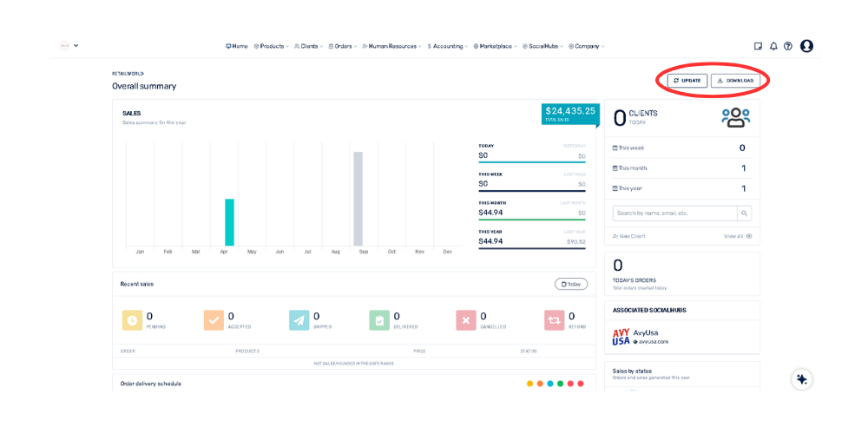
Task: Click the Shipped paper plane icon
Action: tap(299, 320)
